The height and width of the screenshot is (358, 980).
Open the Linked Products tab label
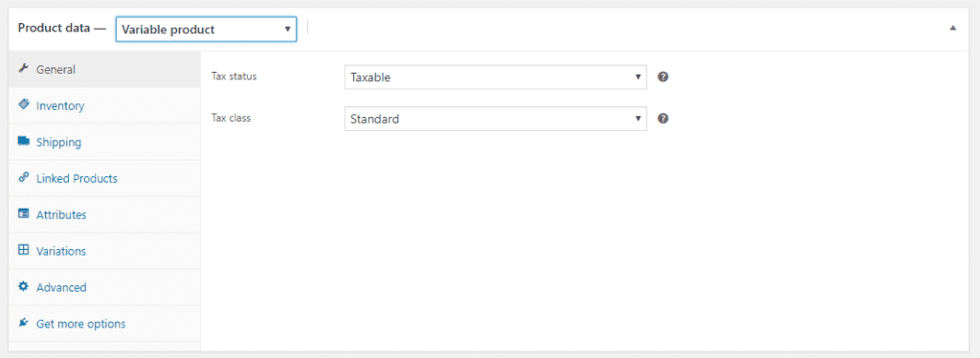click(77, 179)
